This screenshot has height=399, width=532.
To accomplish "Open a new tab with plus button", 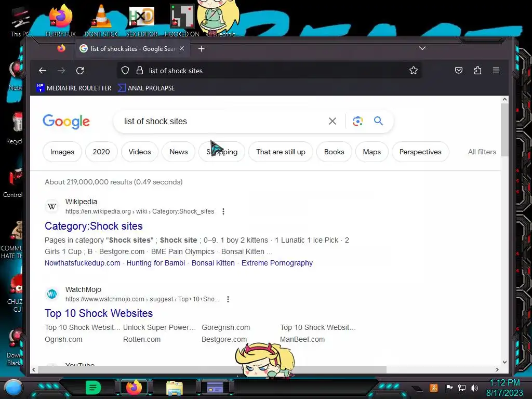I will (201, 49).
